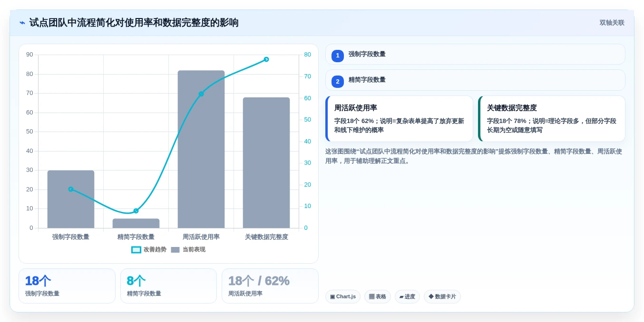Viewport: 644px width, 322px height.
Task: Click x-axis label 关键数据完整度
Action: (x=266, y=237)
